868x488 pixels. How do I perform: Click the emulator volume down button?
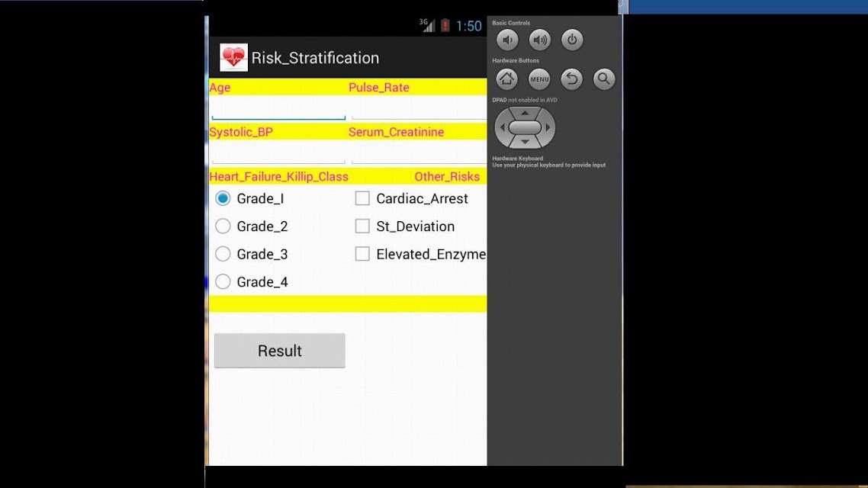(507, 40)
